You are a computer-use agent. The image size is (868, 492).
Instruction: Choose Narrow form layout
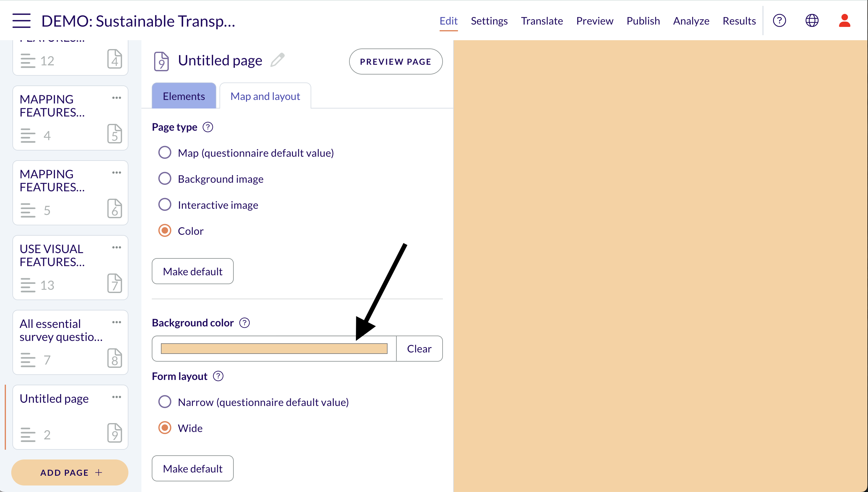[164, 402]
